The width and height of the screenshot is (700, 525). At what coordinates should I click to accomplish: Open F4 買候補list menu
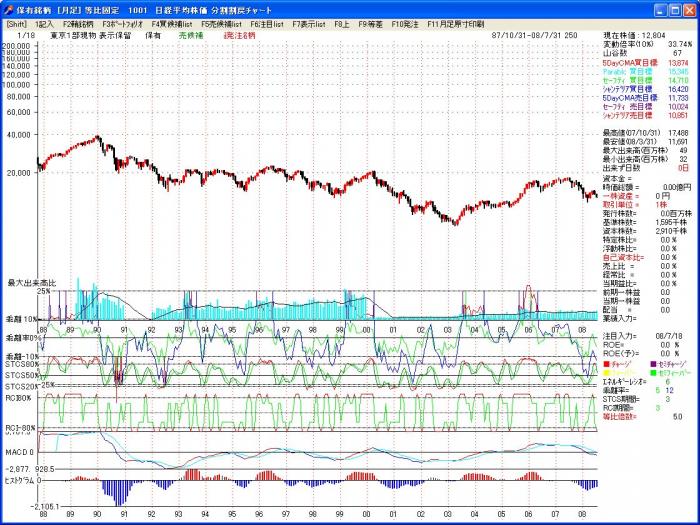point(172,25)
